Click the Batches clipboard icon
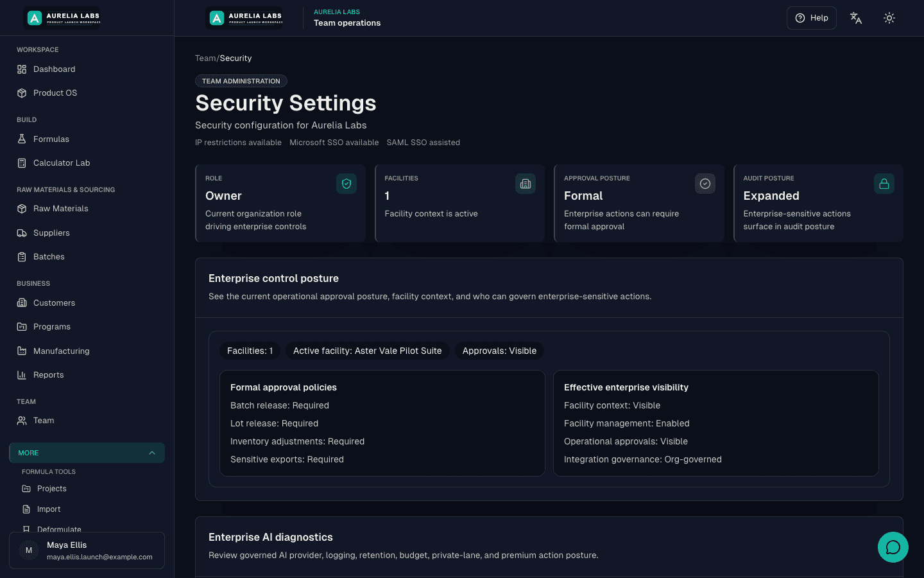Image resolution: width=924 pixels, height=578 pixels. 22,257
